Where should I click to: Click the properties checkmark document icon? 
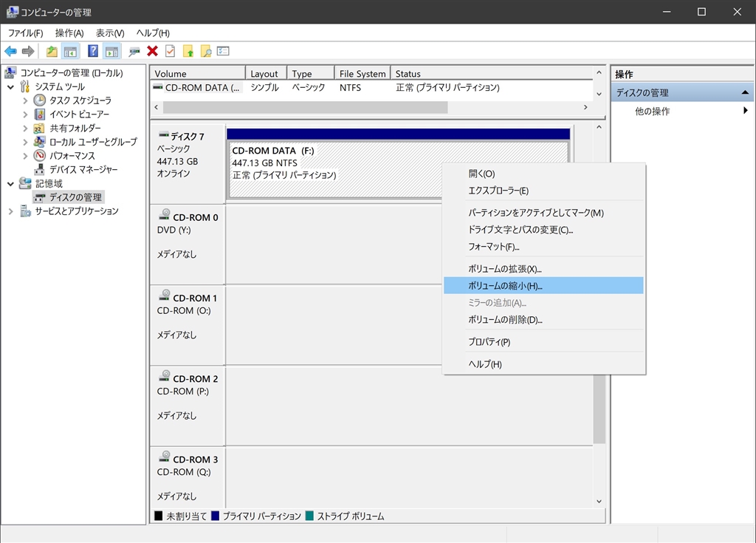(171, 51)
